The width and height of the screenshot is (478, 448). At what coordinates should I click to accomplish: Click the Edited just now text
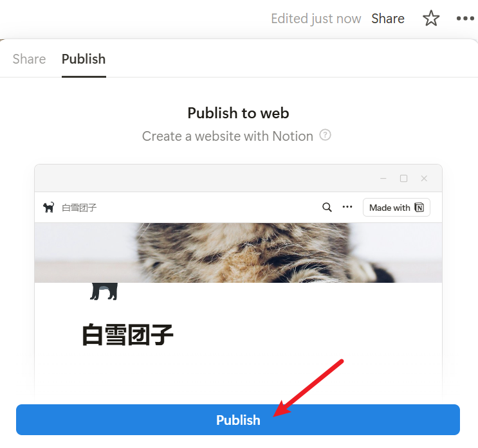pyautogui.click(x=316, y=19)
